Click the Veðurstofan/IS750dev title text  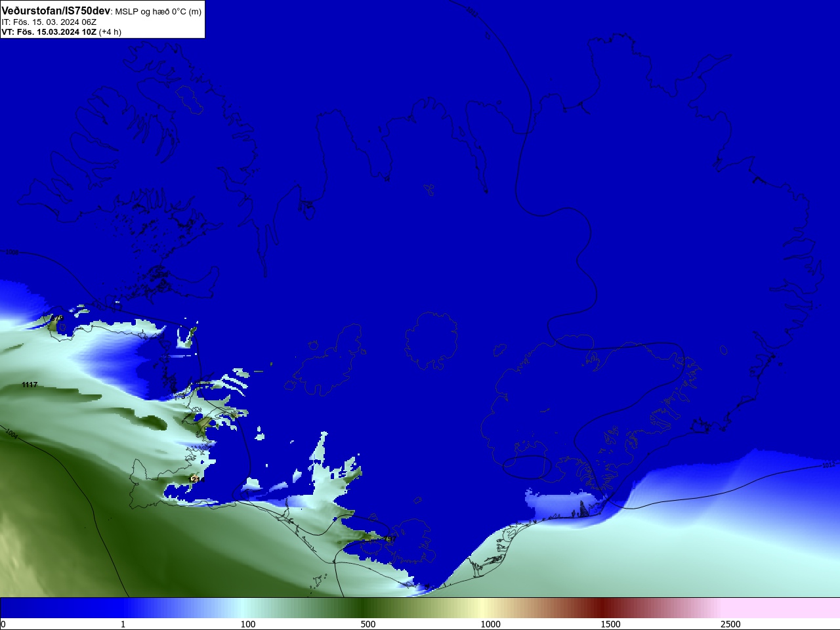tap(56, 11)
